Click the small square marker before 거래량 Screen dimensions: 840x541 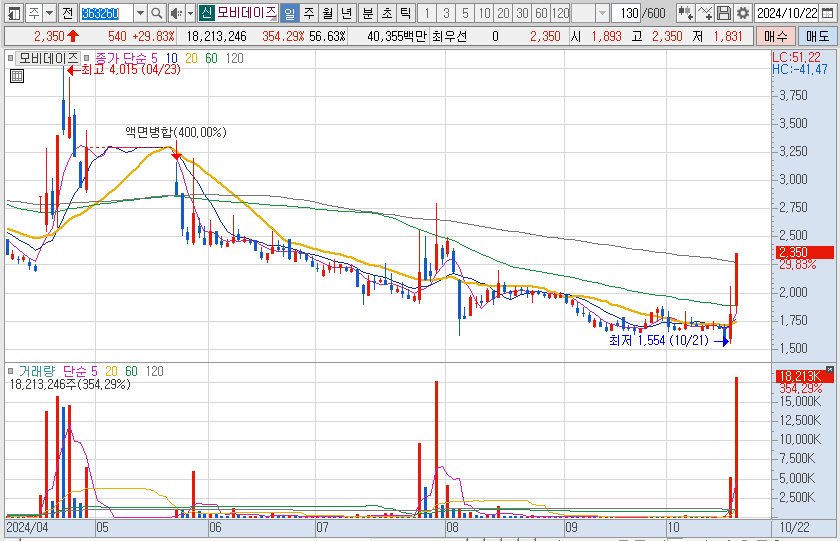click(x=10, y=371)
